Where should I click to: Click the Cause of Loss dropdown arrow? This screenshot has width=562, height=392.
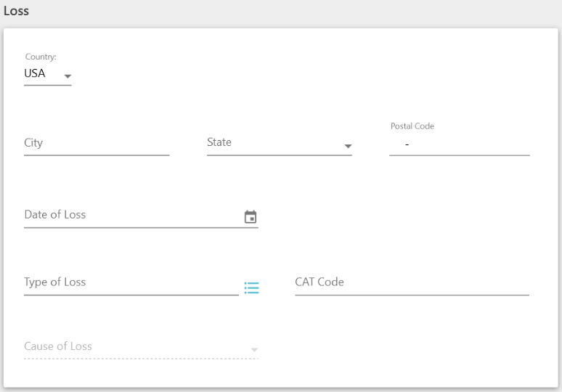coord(254,350)
